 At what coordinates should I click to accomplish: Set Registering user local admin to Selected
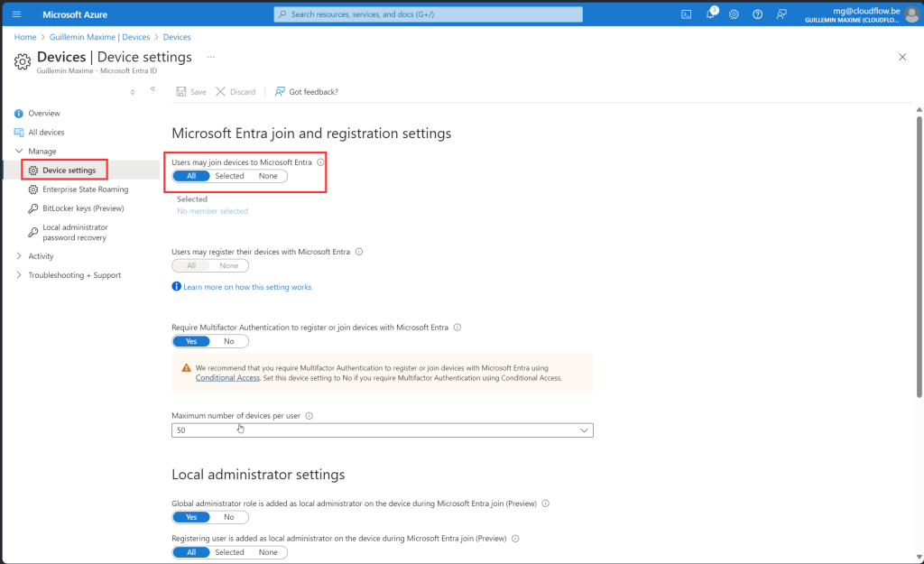(x=229, y=552)
